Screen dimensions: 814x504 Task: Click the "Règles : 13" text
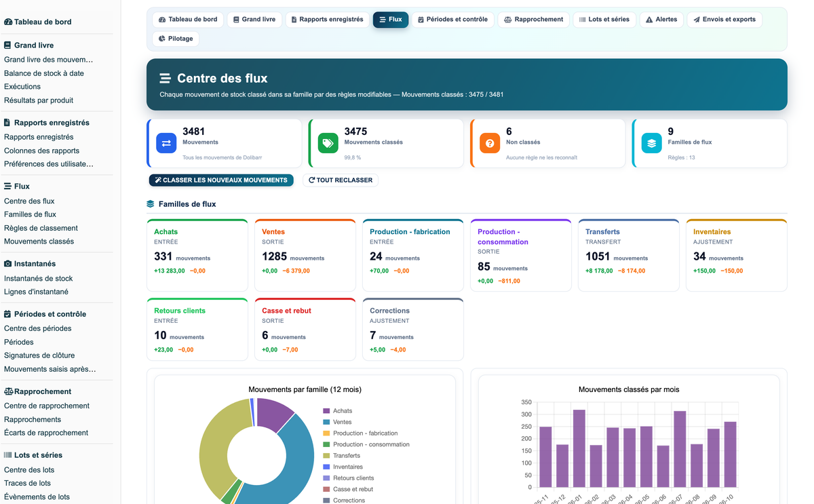(681, 157)
